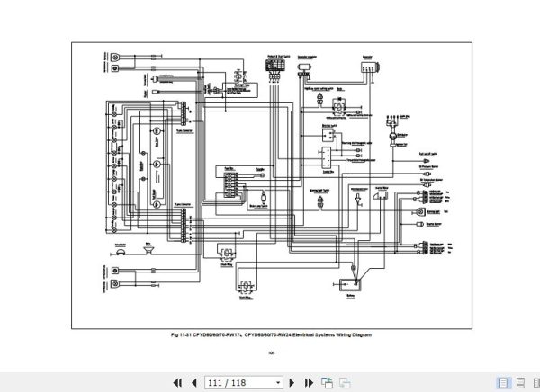
Task: Click the page number 105 below the caption
Action: click(272, 352)
